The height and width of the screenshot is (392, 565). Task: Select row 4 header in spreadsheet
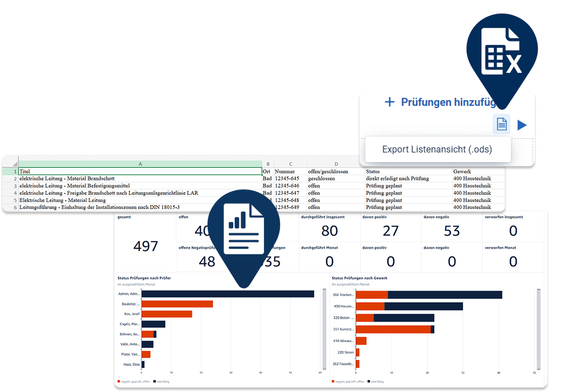15,193
